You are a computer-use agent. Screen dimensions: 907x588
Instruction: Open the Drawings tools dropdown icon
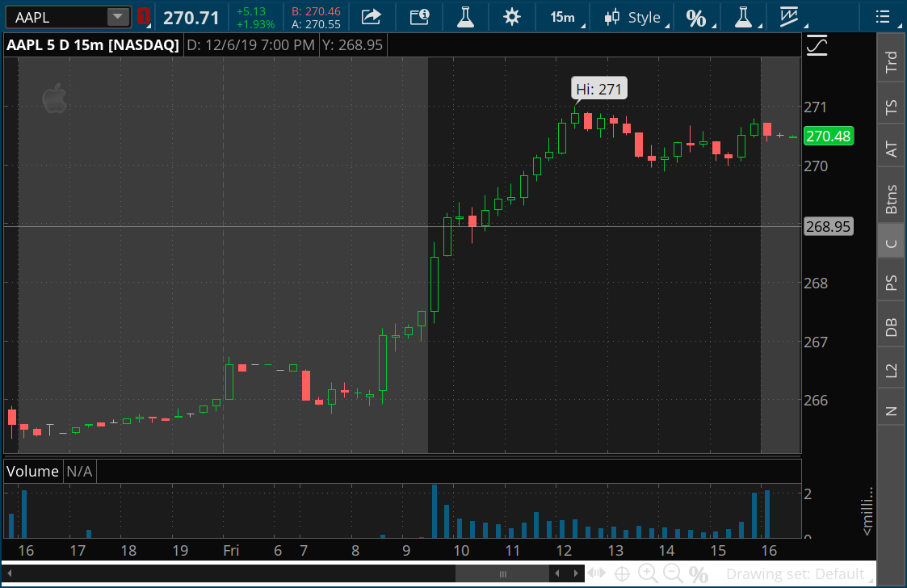pyautogui.click(x=792, y=17)
